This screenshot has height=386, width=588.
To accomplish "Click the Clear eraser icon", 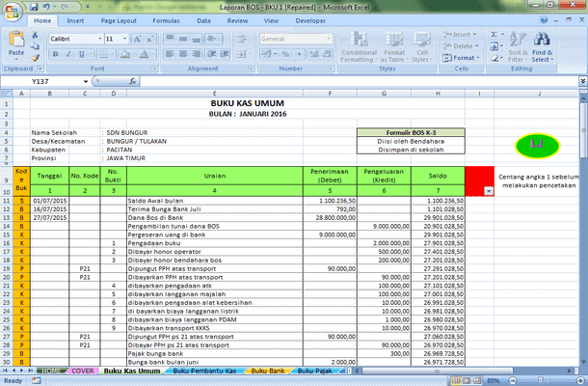I will point(494,58).
